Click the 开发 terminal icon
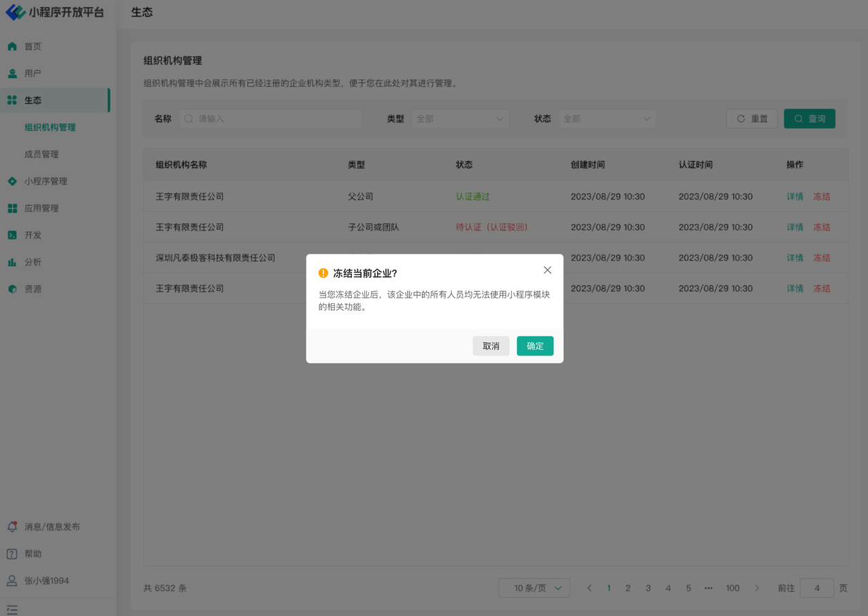 (12, 235)
